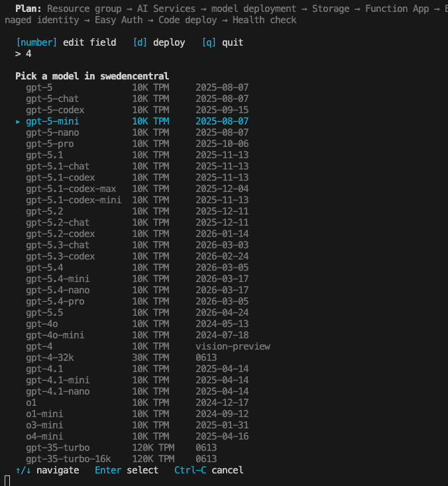
Task: Select gpt-5.2-chat in the list
Action: point(137,222)
